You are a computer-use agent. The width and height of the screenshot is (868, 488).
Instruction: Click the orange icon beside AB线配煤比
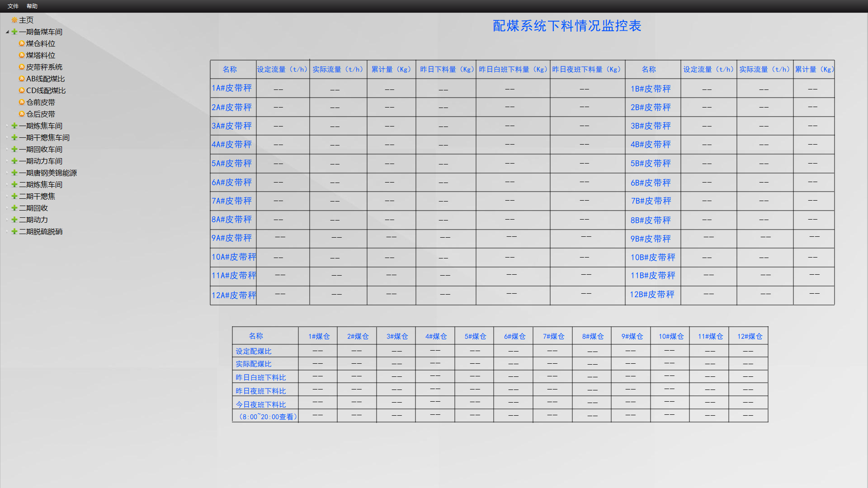21,79
